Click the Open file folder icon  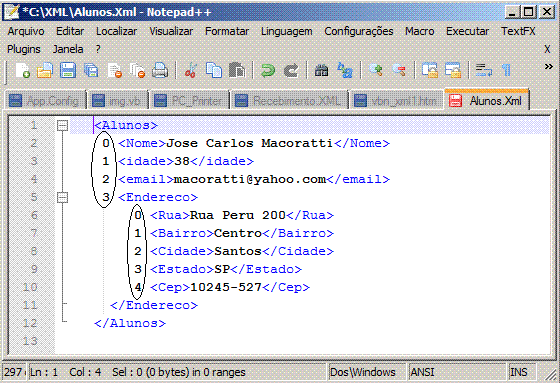click(x=45, y=70)
